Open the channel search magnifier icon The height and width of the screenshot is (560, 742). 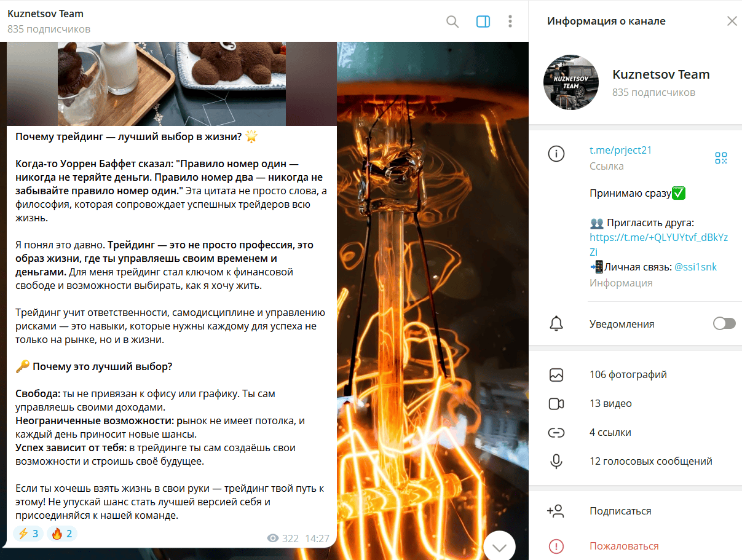click(452, 22)
